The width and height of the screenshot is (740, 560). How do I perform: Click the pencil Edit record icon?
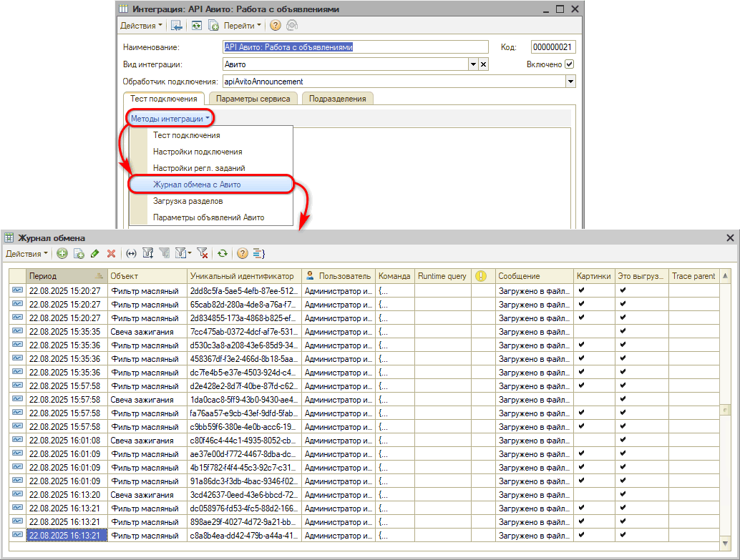[x=94, y=253]
